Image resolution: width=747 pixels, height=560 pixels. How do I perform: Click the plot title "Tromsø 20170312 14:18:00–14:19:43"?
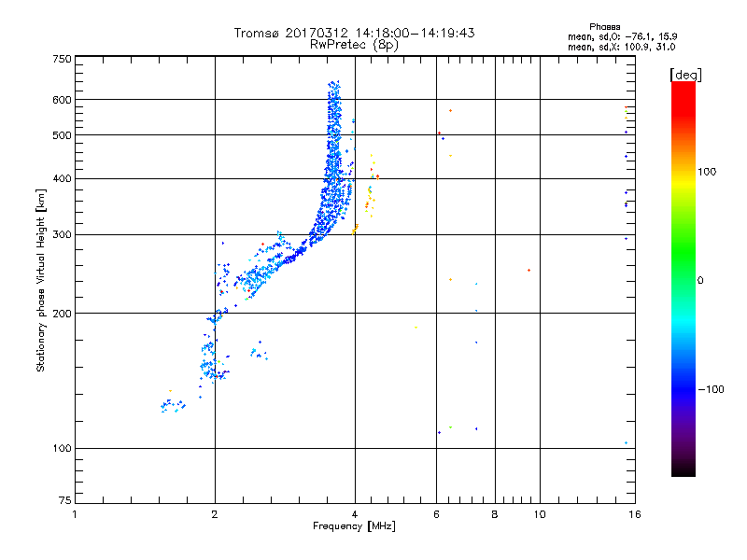coord(354,33)
